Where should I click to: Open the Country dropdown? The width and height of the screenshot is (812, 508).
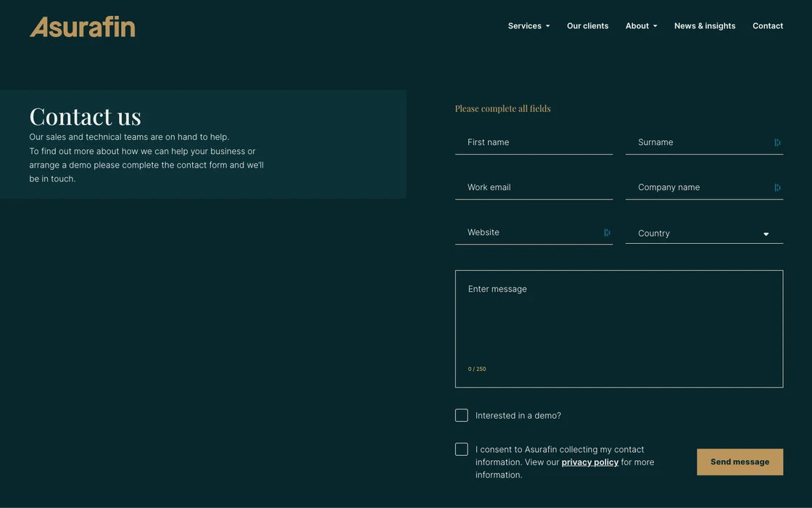pyautogui.click(x=704, y=233)
